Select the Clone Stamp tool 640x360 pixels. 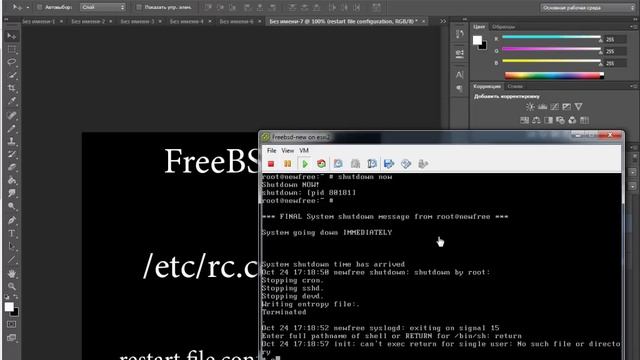coord(11,141)
